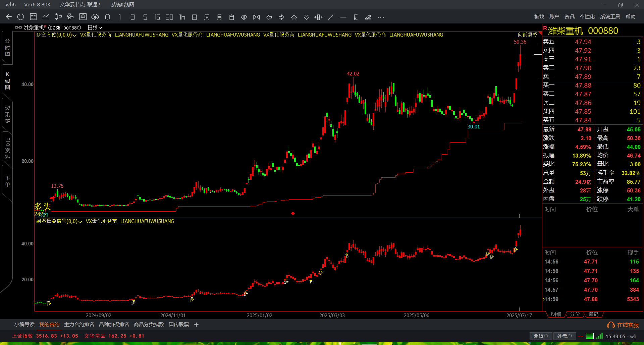This screenshot has width=644, height=345.
Task: Click the 期货户 account button
Action: [541, 336]
